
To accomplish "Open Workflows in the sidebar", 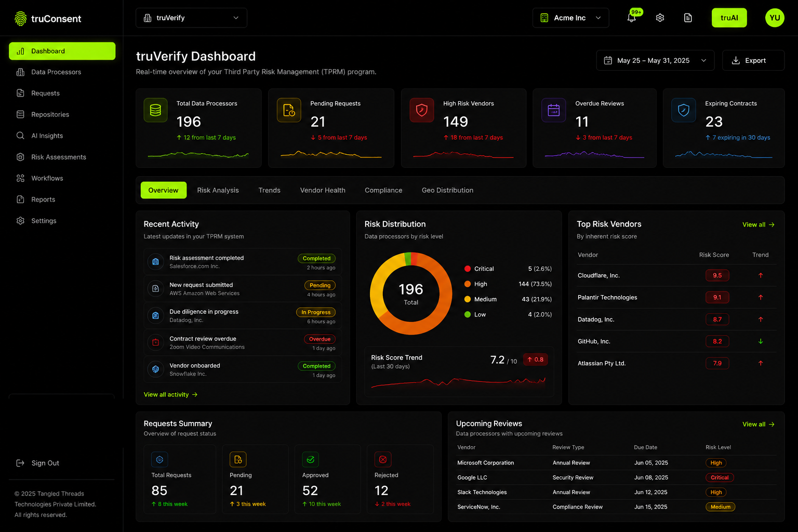I will (62, 178).
